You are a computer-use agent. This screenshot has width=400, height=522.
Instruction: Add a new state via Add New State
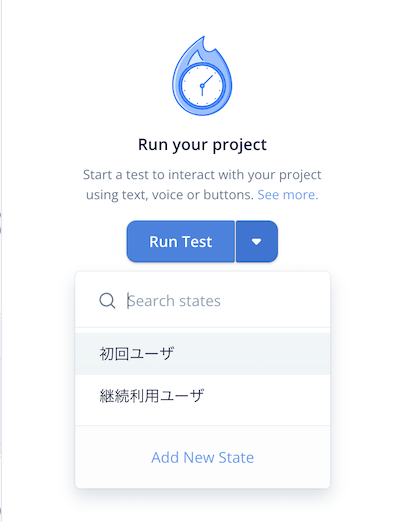coord(202,457)
